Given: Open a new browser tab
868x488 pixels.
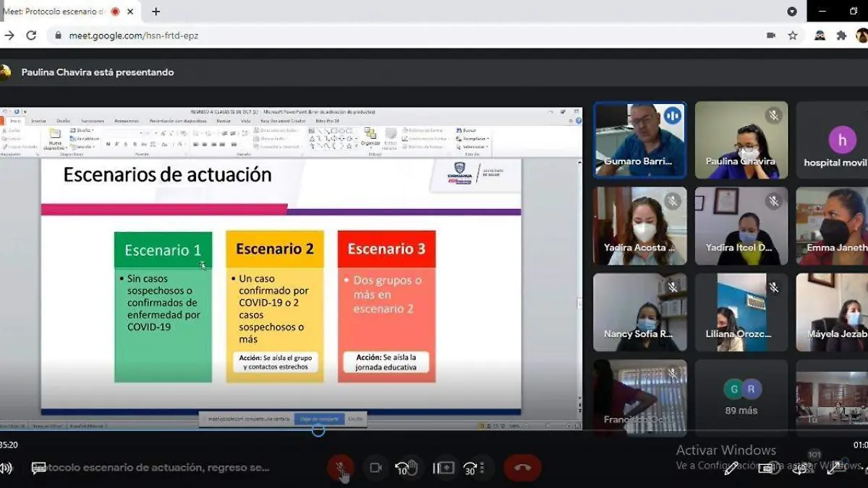Looking at the screenshot, I should [156, 12].
